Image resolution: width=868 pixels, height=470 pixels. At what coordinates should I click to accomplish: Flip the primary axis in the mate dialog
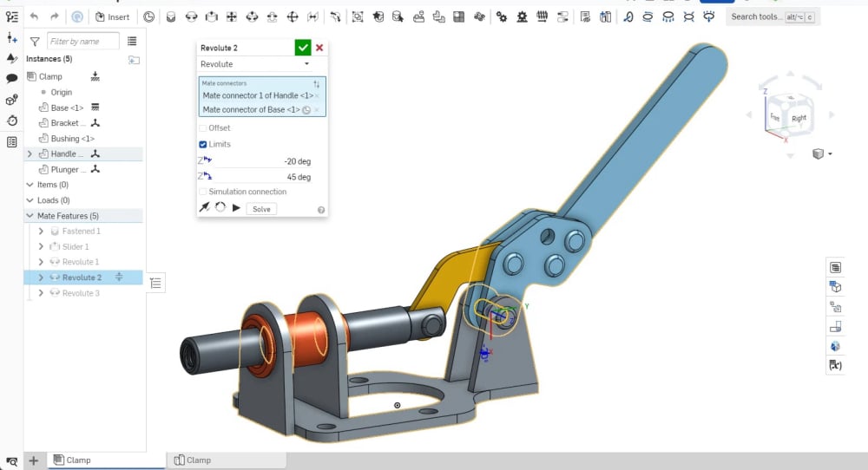[205, 208]
